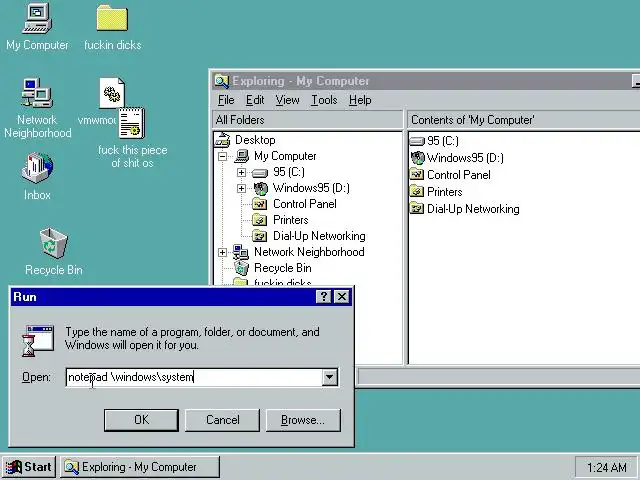Select the notepad-style file icon on the desktop
Screen dimensions: 640x480
pyautogui.click(x=131, y=123)
